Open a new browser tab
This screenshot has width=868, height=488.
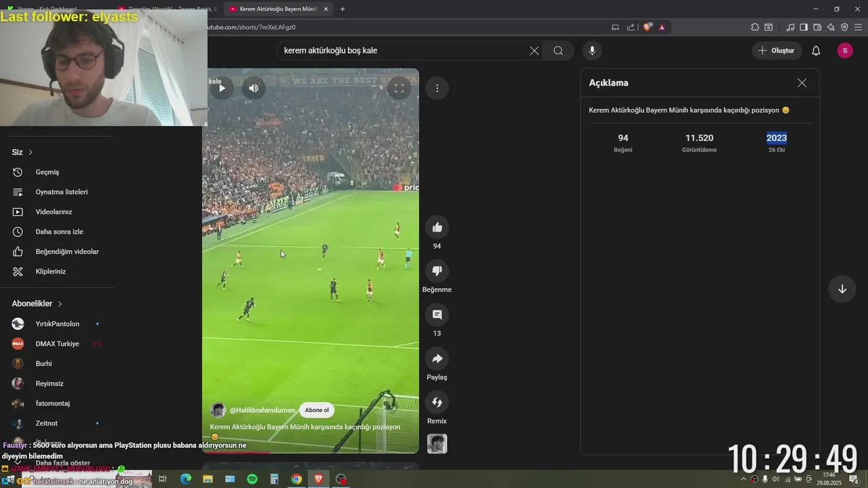342,9
